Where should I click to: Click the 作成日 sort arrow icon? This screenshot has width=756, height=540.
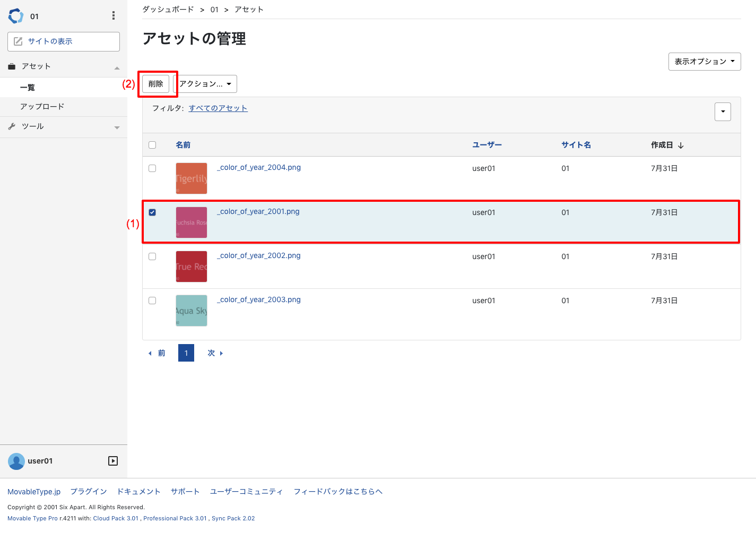point(681,145)
